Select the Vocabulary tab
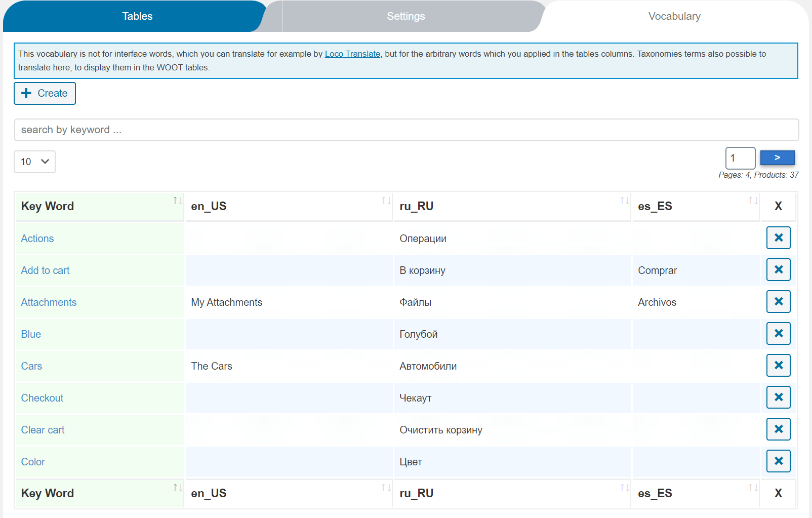Viewport: 812px width, 518px height. coord(674,16)
